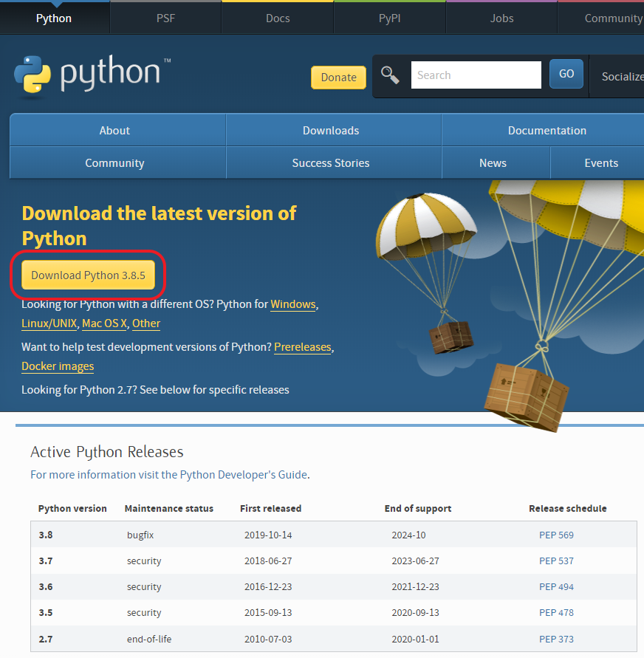Viewport: 644px width, 658px height.
Task: Click the 2020-09-13 end of support date
Action: pos(415,612)
